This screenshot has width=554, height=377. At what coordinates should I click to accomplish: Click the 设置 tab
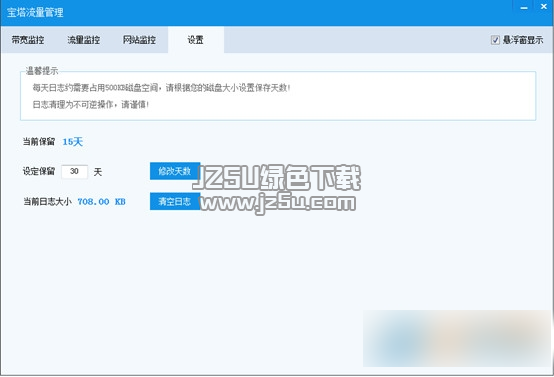[196, 40]
